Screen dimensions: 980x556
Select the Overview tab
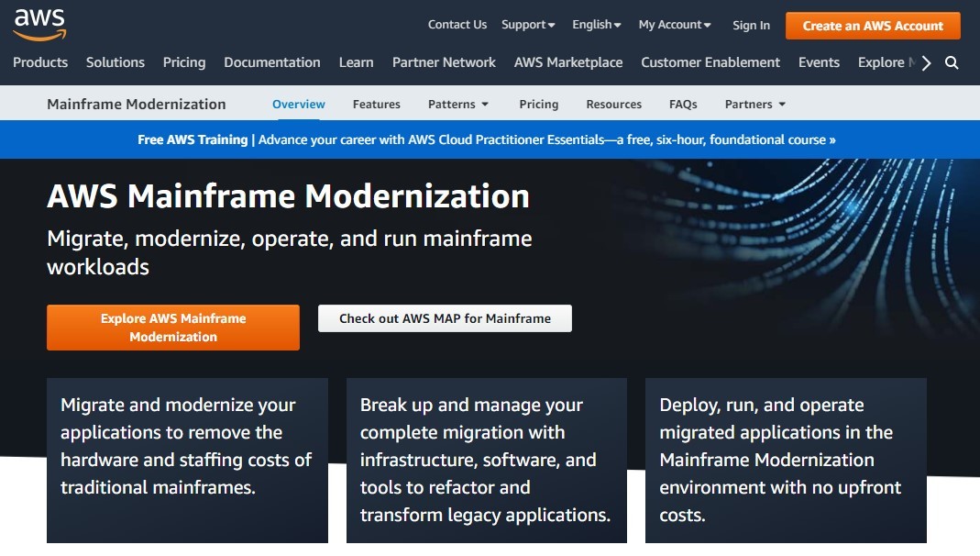point(298,105)
